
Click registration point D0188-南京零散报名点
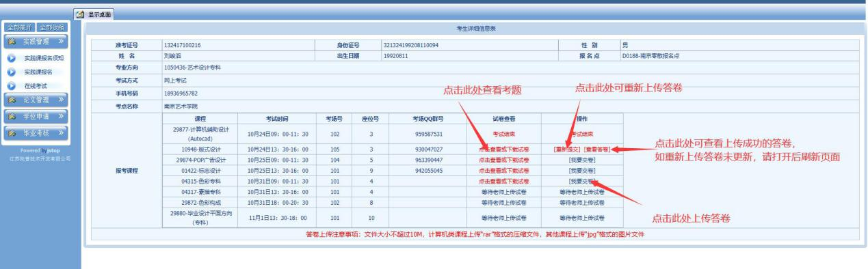click(x=650, y=56)
